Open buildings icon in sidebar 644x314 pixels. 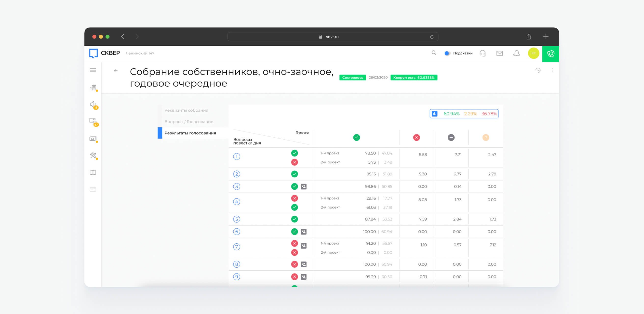[x=93, y=88]
